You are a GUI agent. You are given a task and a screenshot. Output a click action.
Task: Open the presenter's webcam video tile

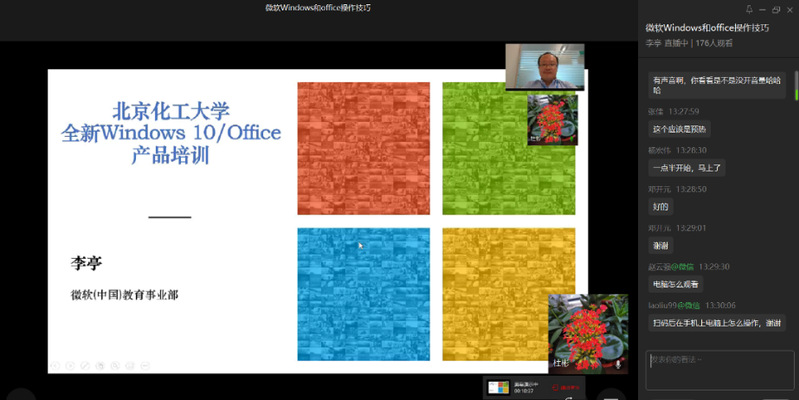(530, 67)
